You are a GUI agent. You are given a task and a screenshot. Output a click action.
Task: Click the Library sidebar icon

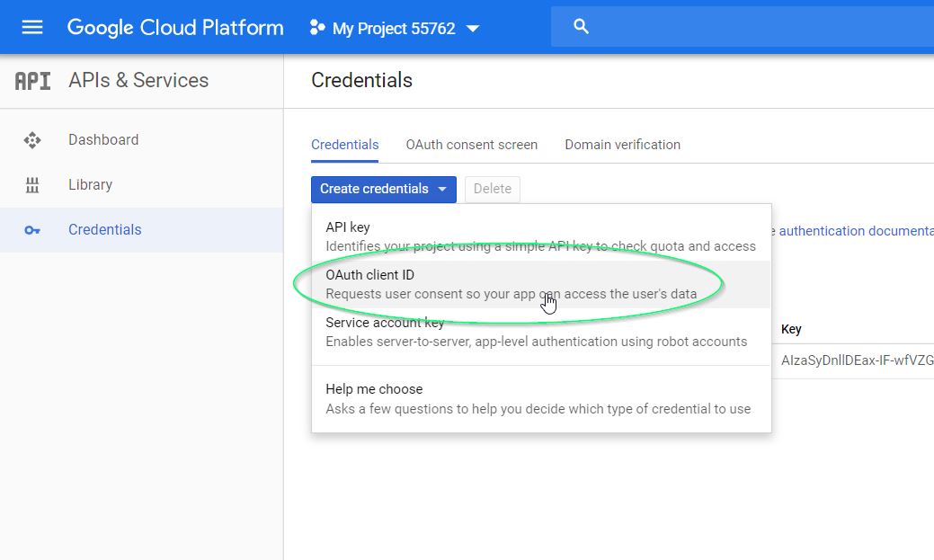point(32,185)
